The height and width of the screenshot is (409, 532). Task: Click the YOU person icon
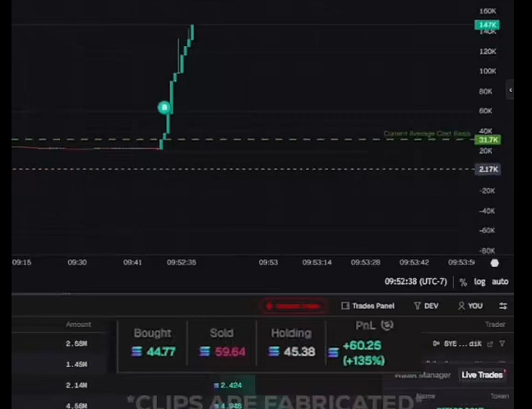click(461, 306)
